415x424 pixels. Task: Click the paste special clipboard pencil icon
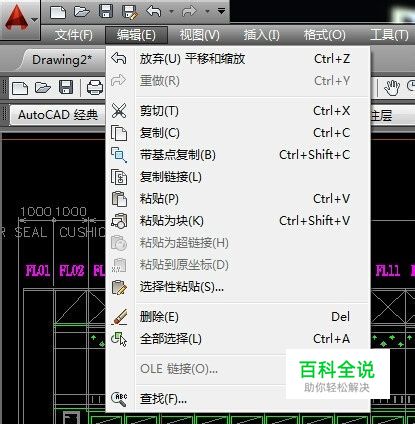(119, 287)
